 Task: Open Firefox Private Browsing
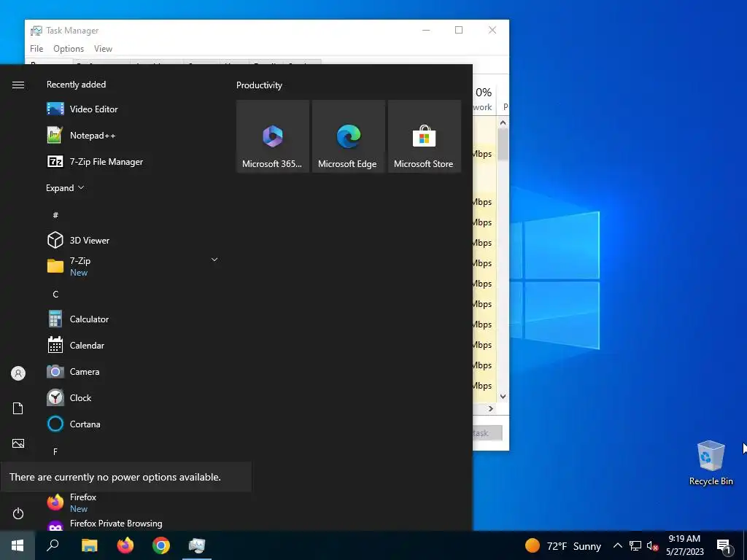tap(133, 524)
